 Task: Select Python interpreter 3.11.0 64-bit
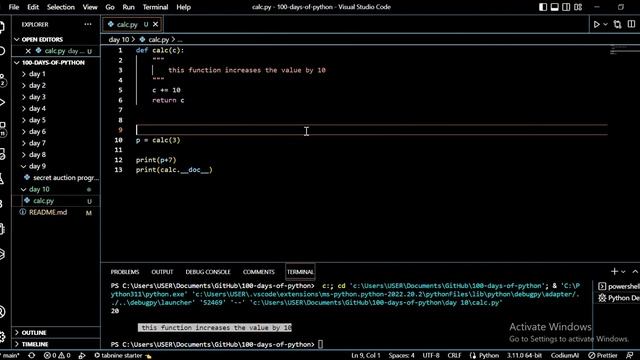(x=524, y=356)
